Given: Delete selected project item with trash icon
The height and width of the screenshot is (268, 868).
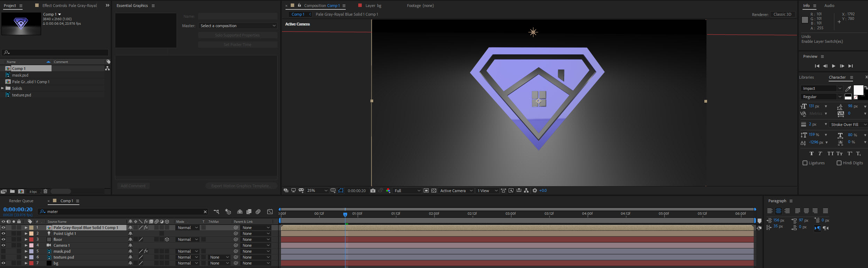Looking at the screenshot, I should click(45, 191).
